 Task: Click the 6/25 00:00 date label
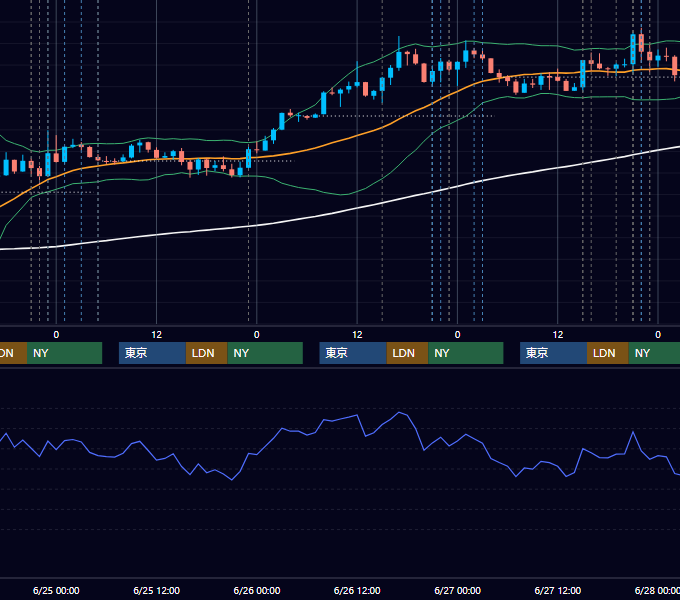[56, 590]
